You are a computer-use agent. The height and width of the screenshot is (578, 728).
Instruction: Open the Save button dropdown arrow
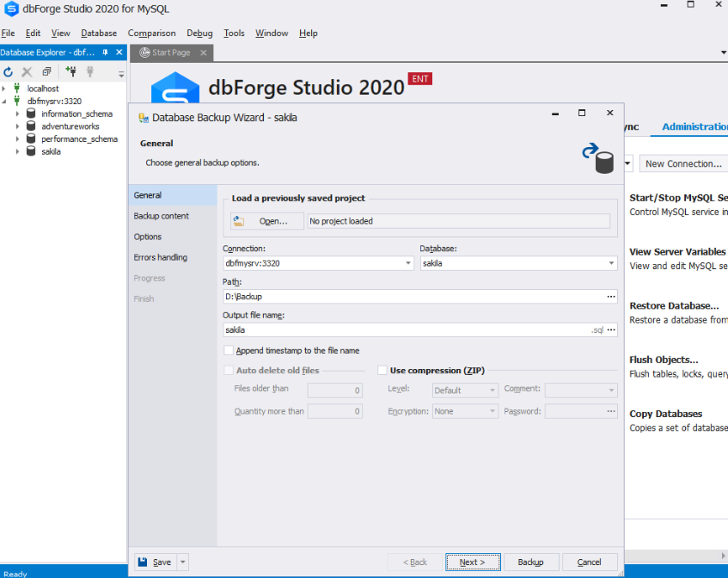tap(182, 563)
